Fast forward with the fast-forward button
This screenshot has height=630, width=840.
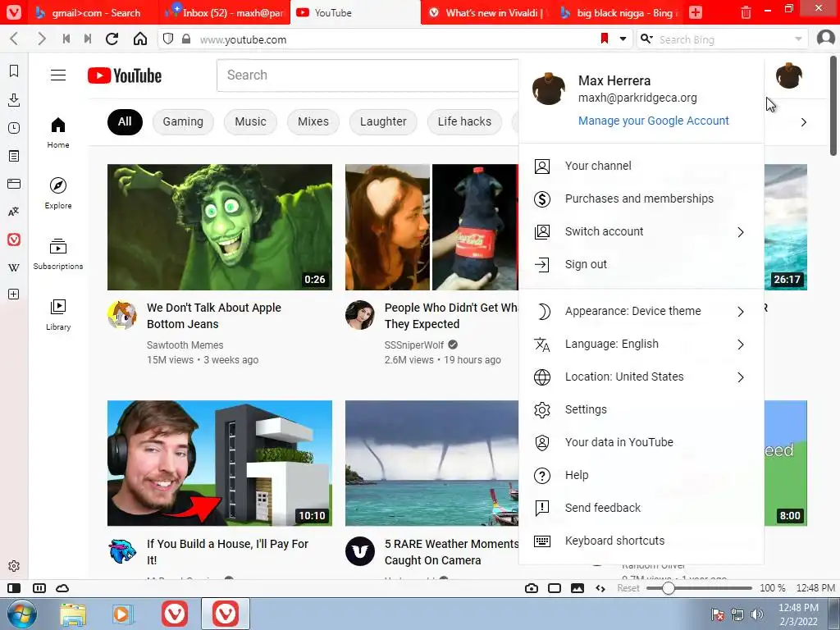87,39
